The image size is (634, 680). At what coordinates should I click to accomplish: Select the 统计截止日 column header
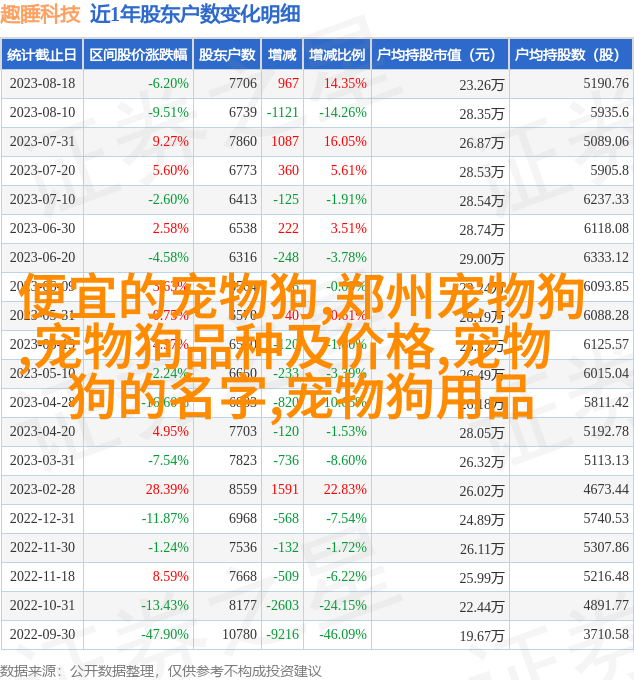click(42, 55)
